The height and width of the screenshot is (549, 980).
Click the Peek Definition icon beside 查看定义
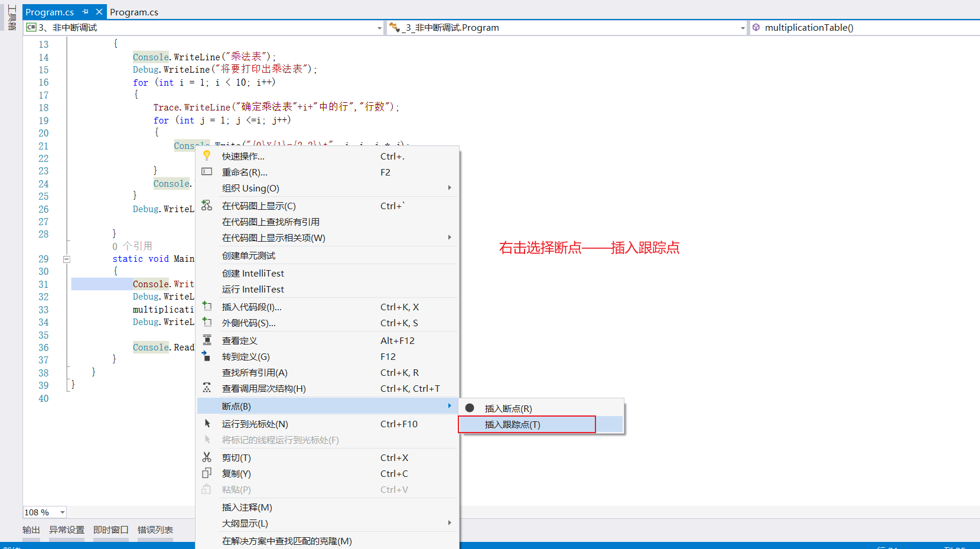[207, 340]
